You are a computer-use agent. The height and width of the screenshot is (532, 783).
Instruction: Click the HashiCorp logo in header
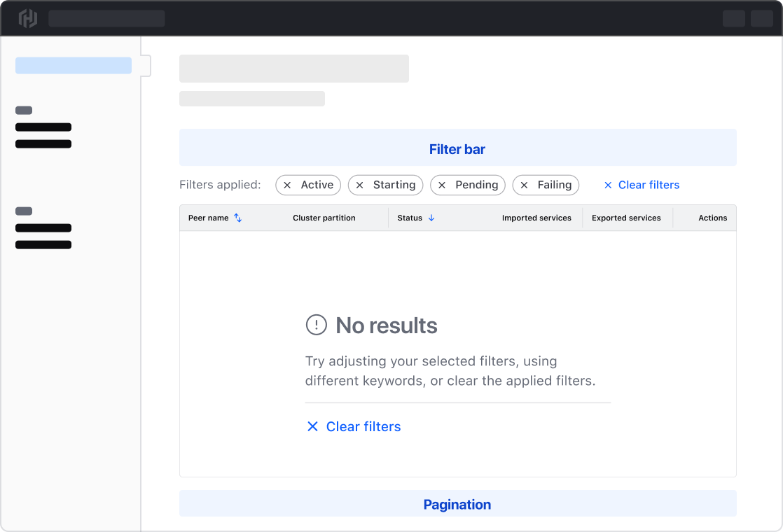click(x=27, y=18)
